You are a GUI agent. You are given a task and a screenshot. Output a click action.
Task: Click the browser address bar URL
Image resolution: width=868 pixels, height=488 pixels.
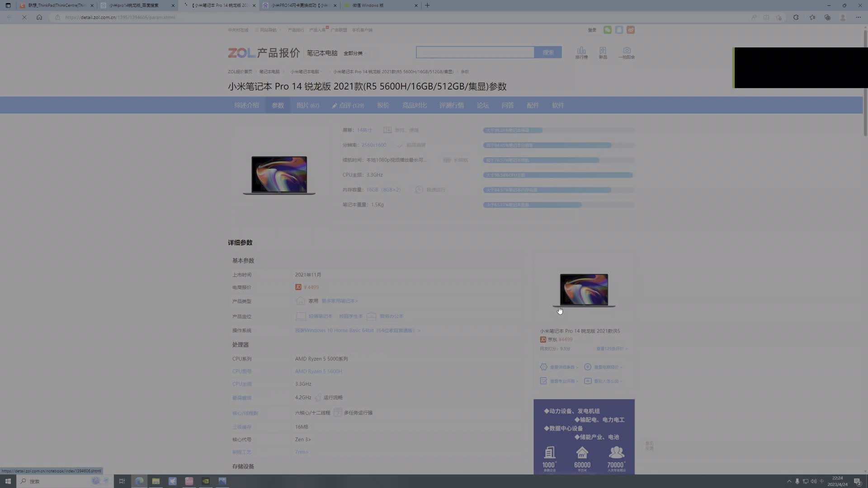point(120,17)
